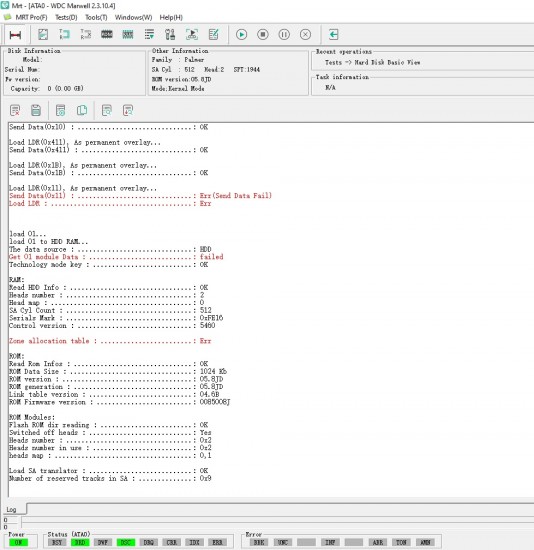Click the progress bar below the Log tab

pos(277,522)
